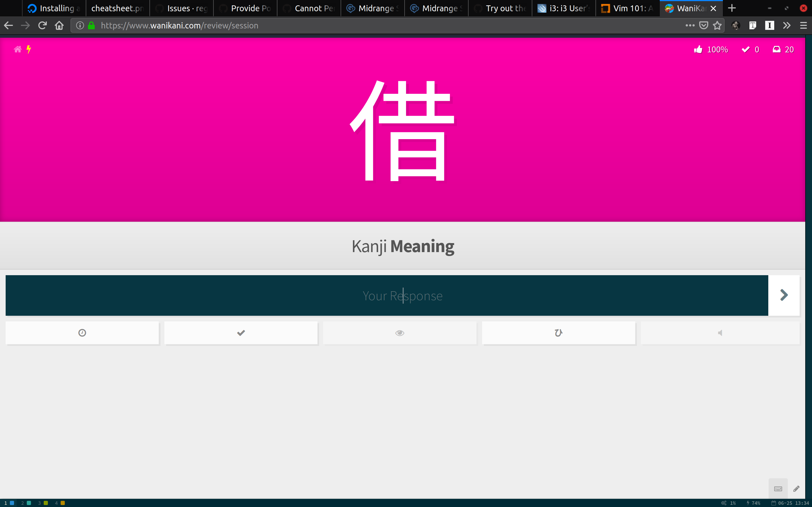Submit your answer with the arrow button
Viewport: 812px width, 507px height.
point(784,295)
